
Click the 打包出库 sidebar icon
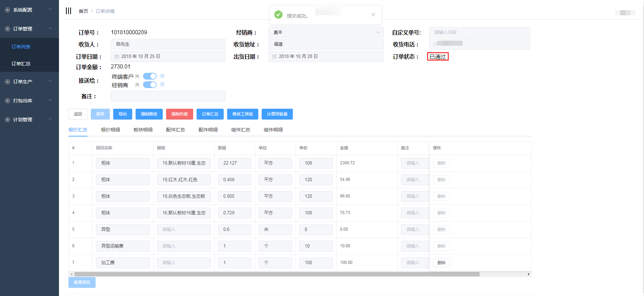click(x=7, y=101)
